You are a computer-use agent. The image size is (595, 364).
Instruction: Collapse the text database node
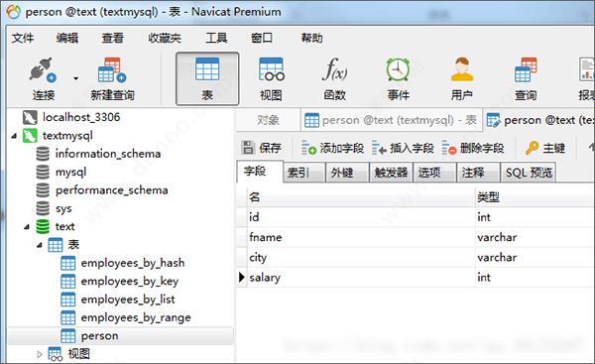27,226
